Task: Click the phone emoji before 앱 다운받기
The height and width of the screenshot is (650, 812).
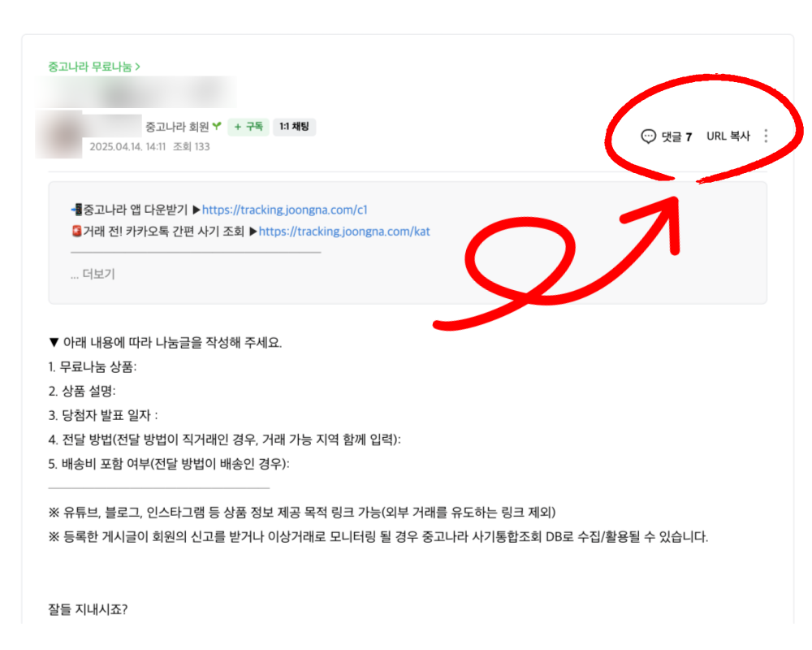Action: click(76, 210)
